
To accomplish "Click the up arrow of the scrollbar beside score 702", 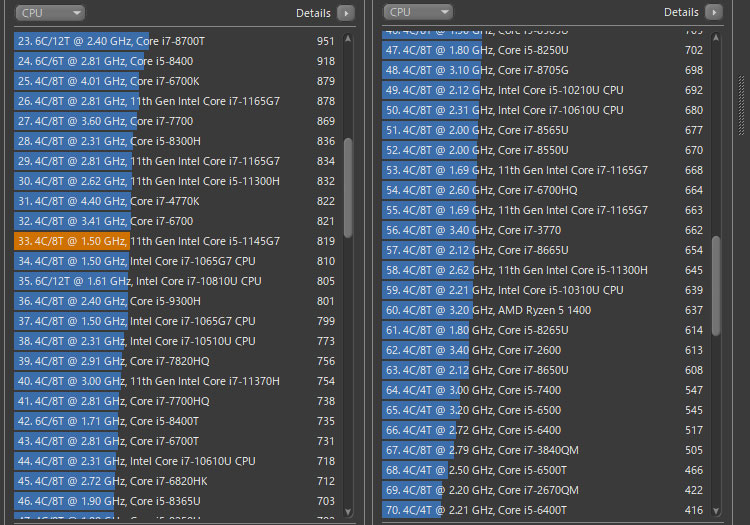I will [716, 38].
